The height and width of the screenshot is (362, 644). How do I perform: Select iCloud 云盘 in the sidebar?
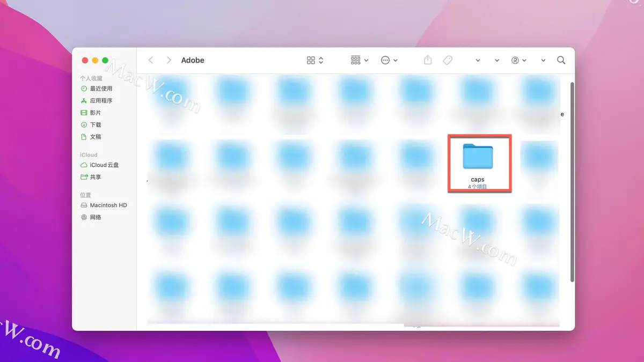click(x=105, y=165)
